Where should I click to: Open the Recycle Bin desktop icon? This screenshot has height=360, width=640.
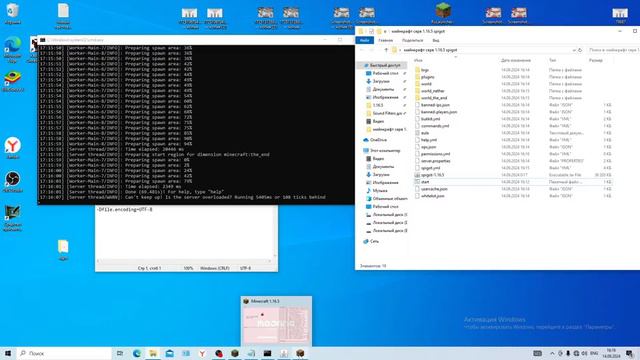coord(12,13)
